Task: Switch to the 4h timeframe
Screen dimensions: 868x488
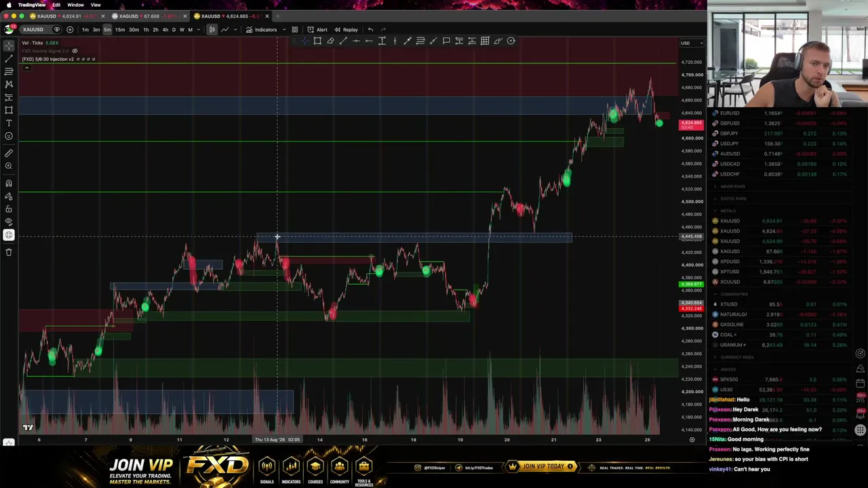Action: pos(165,30)
